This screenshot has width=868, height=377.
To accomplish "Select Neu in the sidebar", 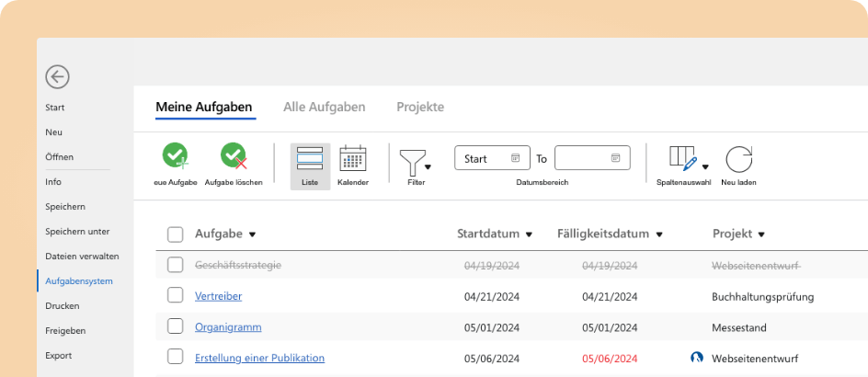I will (x=53, y=132).
